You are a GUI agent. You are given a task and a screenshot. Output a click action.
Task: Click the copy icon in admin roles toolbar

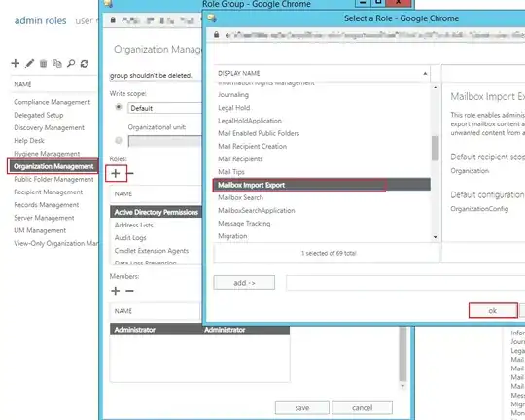[57, 63]
